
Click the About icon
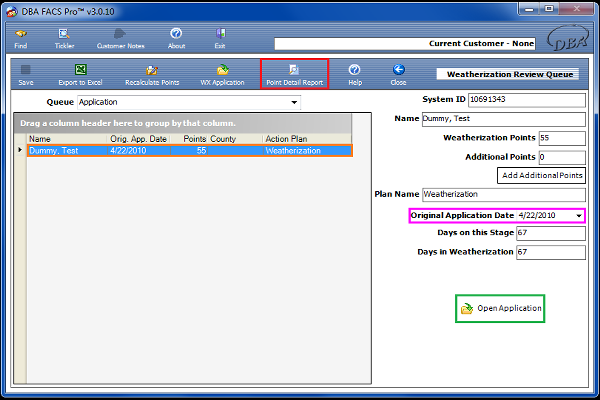coord(176,39)
